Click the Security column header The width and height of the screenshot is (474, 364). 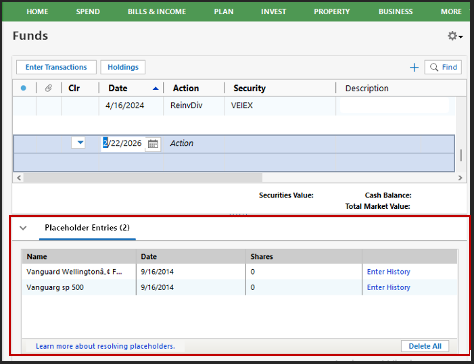click(x=249, y=88)
